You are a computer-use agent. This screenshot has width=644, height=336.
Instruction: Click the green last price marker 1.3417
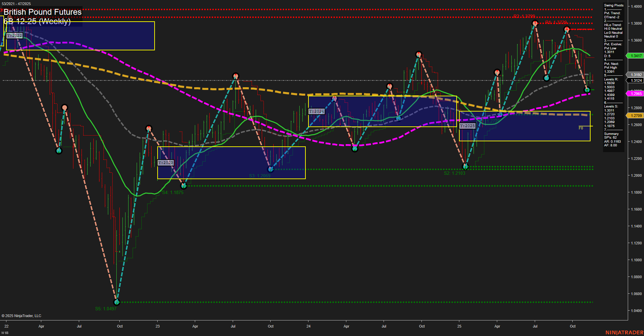point(635,56)
